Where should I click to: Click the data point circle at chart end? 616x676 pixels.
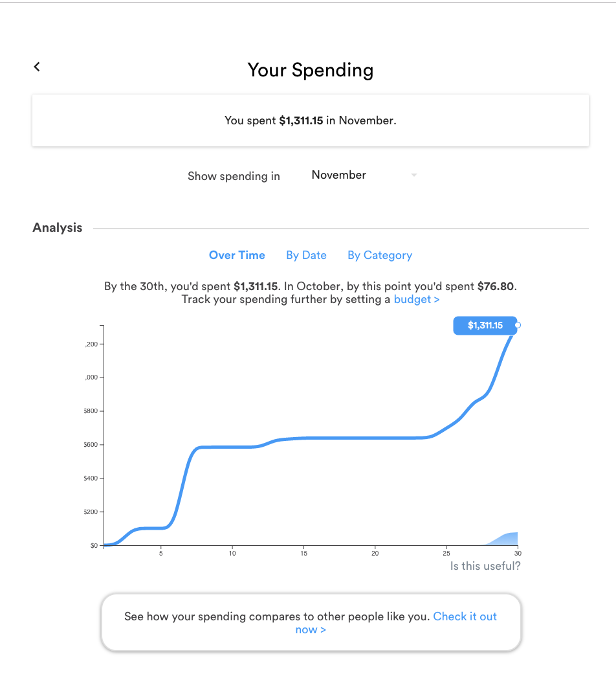point(516,325)
